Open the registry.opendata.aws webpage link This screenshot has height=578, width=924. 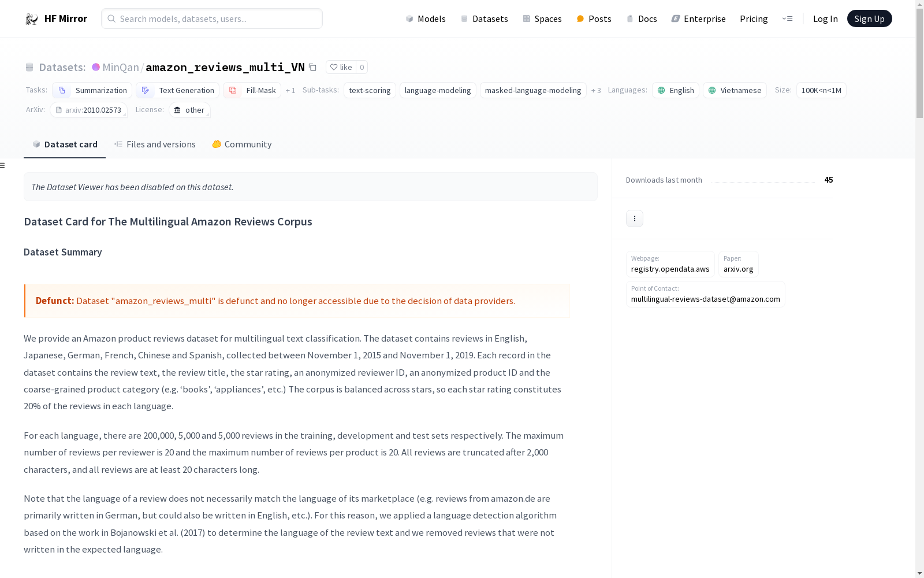coord(670,264)
